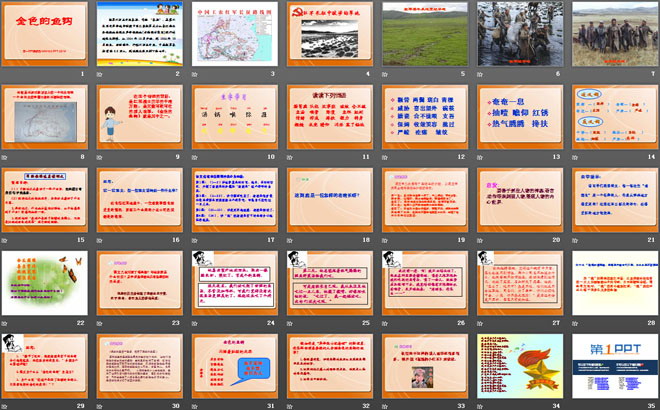Click the animation star icon under slide 26
660x410 pixels.
point(385,323)
